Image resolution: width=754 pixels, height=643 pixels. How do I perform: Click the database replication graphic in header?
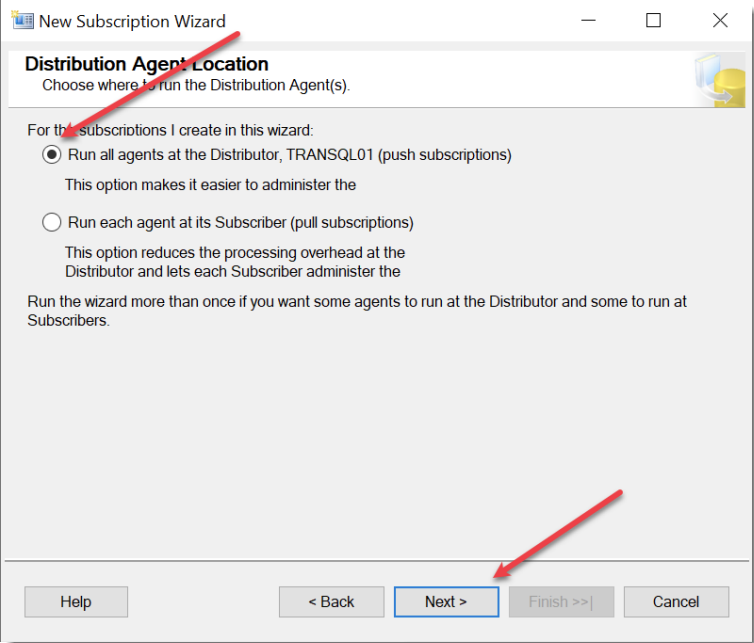pos(720,80)
